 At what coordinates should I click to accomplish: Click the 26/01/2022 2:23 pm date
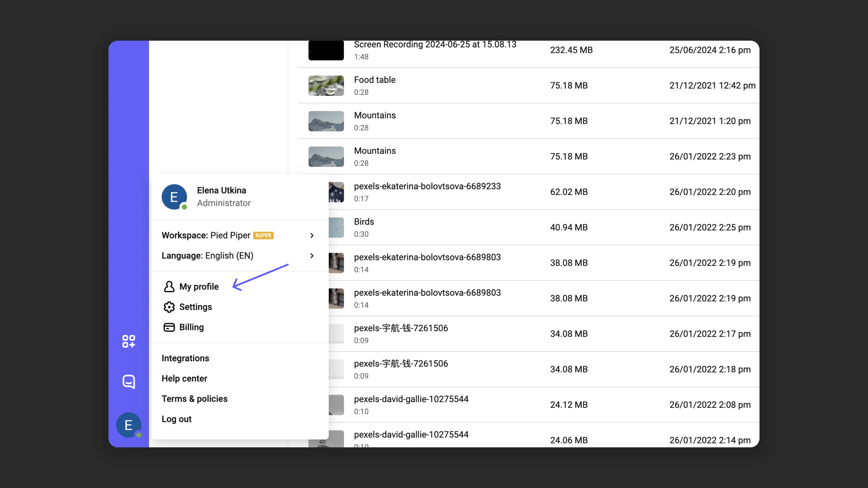(710, 157)
